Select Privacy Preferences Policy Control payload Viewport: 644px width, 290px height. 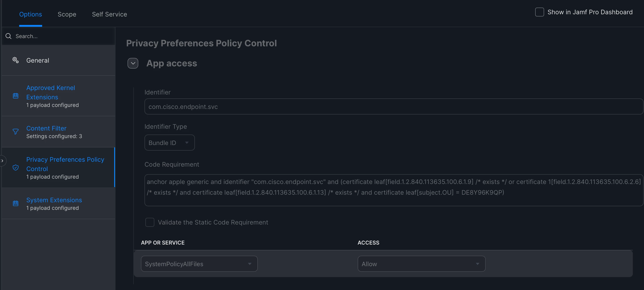58,167
